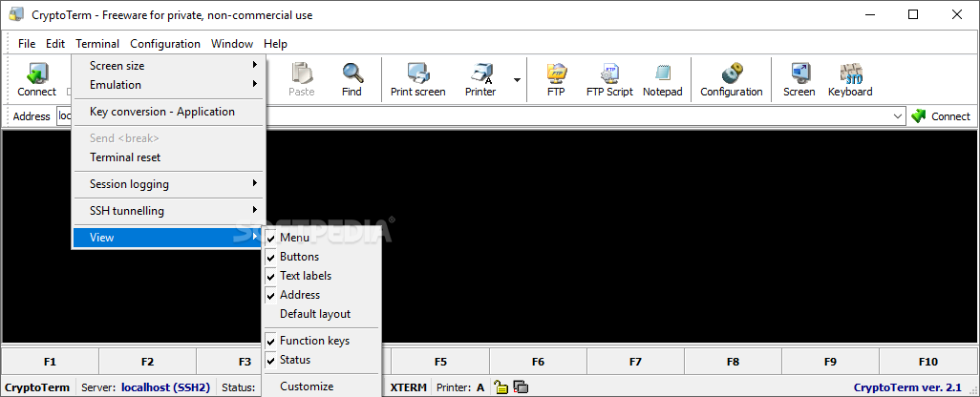Expand the View submenu
This screenshot has width=980, height=397.
(x=169, y=238)
